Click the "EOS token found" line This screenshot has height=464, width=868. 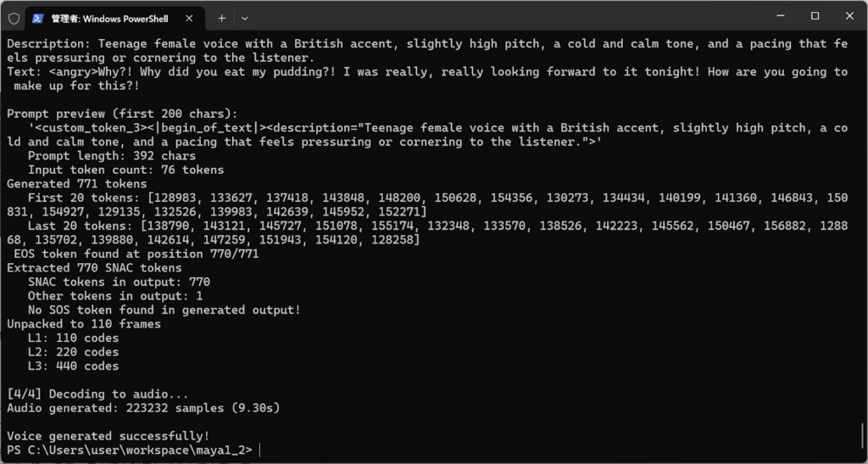pyautogui.click(x=136, y=254)
